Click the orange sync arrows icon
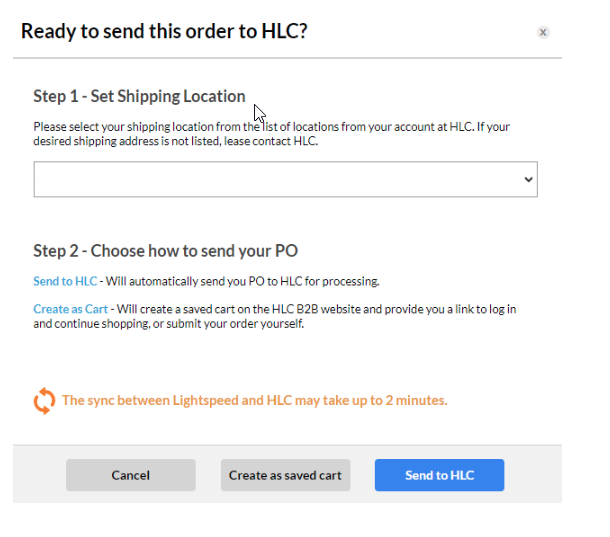This screenshot has height=537, width=610. point(44,401)
